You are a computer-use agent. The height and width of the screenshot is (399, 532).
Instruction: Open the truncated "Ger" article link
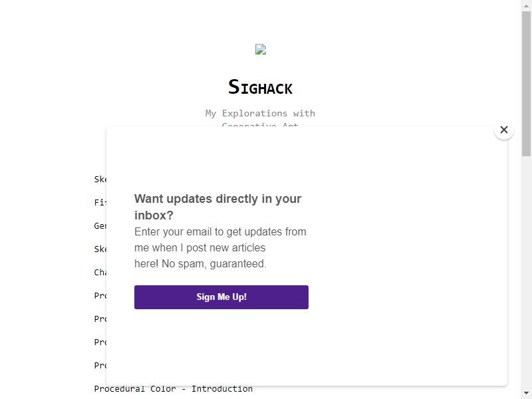[x=100, y=226]
